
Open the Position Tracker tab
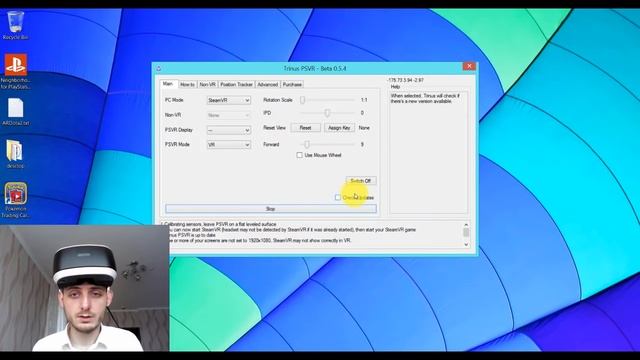pyautogui.click(x=236, y=84)
